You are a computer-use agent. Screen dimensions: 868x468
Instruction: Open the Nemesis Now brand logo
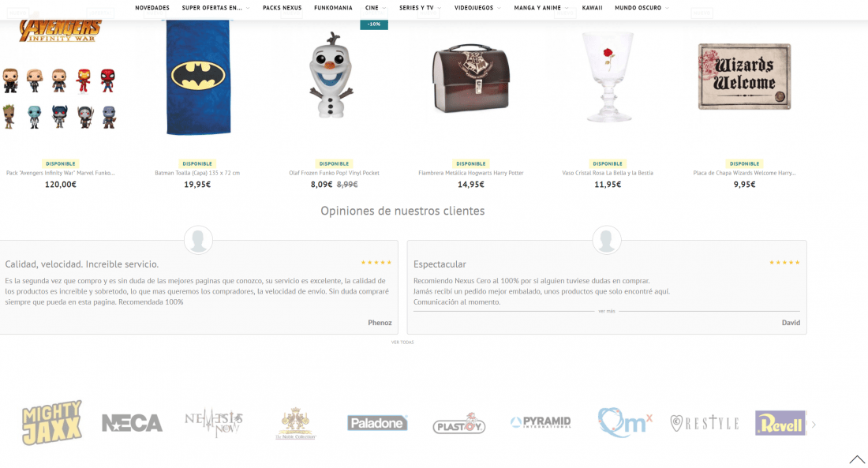[214, 423]
